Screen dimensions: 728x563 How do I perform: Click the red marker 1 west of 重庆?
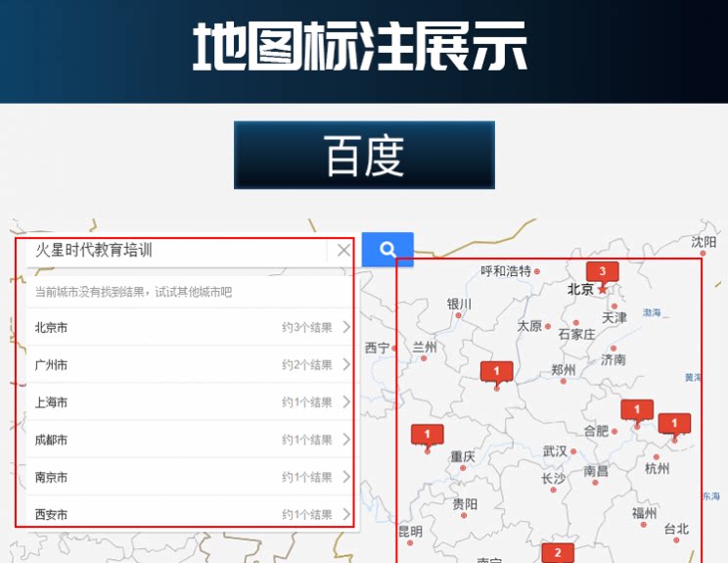pyautogui.click(x=428, y=436)
